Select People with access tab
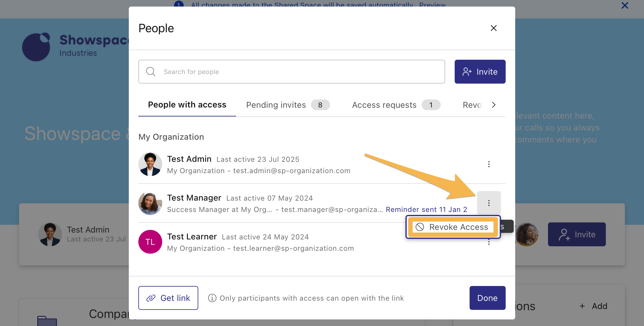This screenshot has width=644, height=326. pyautogui.click(x=187, y=105)
